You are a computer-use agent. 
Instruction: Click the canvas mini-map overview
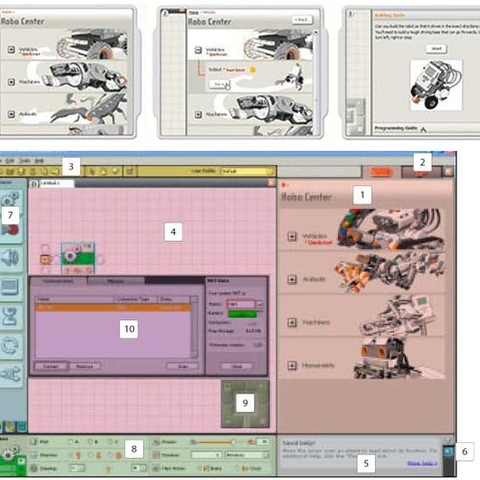coord(245,404)
